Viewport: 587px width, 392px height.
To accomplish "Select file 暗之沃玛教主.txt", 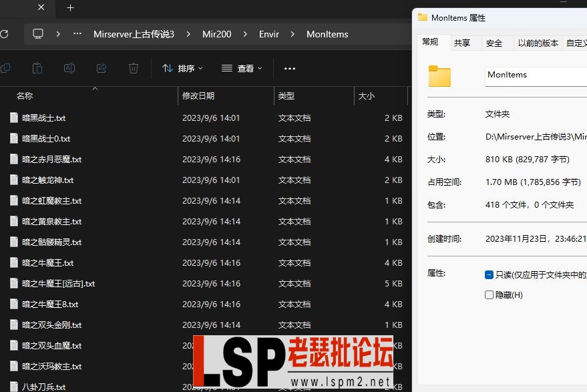I will (51, 367).
